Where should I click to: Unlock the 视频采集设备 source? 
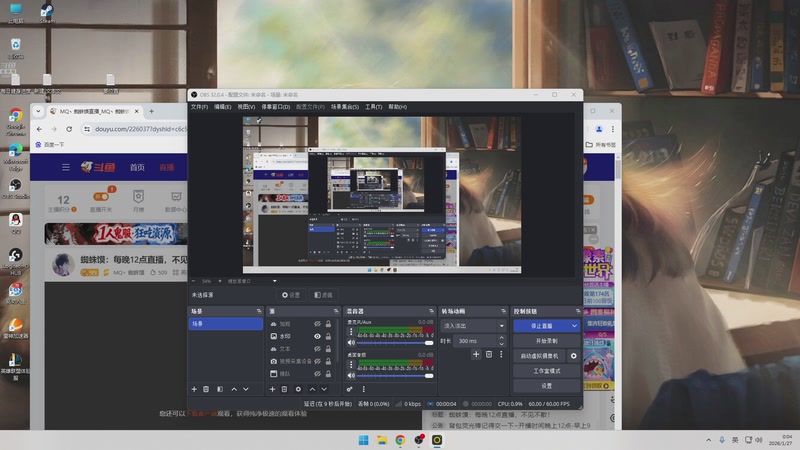click(x=329, y=361)
